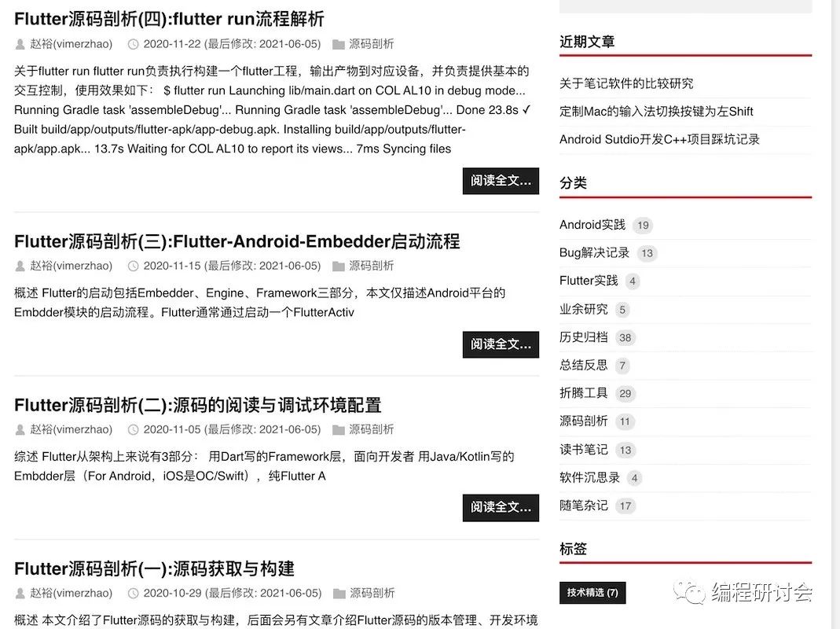
Task: Select the Flutter实践 category
Action: (x=589, y=281)
